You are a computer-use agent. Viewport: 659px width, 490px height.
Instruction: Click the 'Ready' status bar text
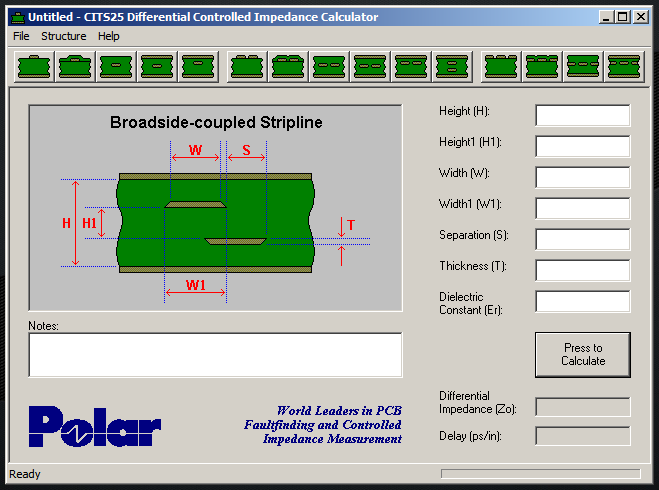point(24,474)
